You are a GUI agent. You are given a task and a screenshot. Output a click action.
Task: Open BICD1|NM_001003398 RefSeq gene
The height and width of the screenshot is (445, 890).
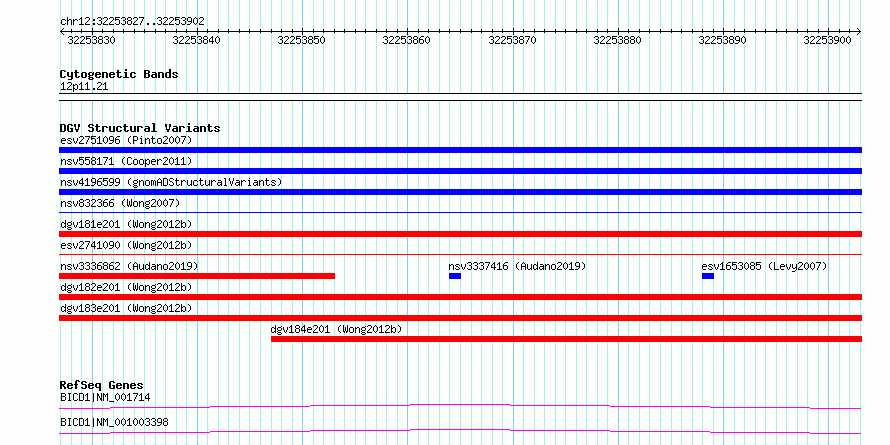click(x=114, y=422)
